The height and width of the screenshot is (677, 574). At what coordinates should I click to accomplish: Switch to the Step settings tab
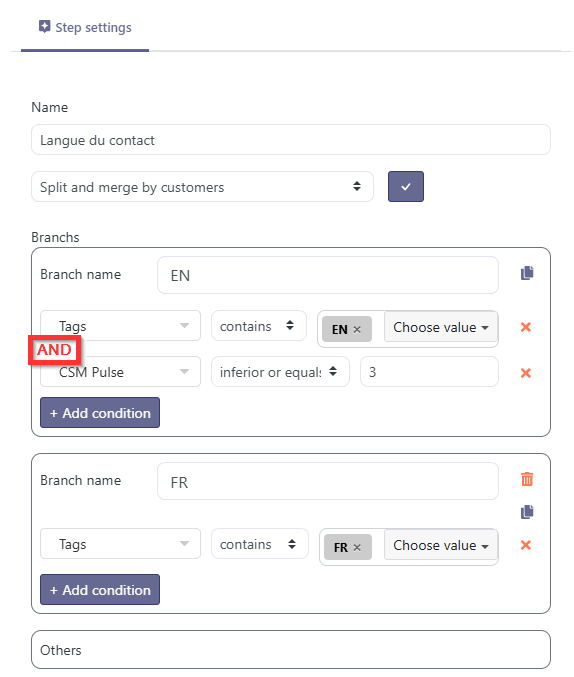click(x=85, y=27)
